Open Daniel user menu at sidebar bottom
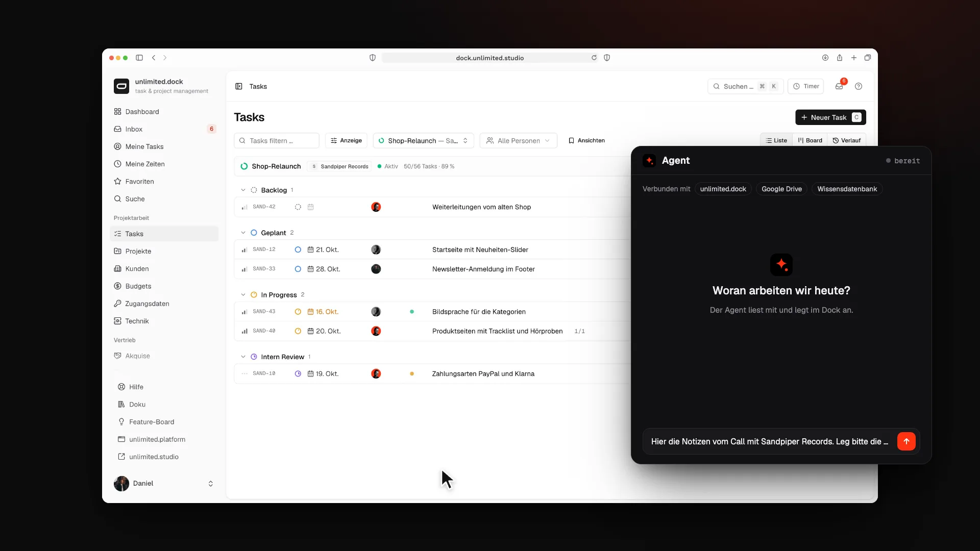Image resolution: width=980 pixels, height=551 pixels. (x=164, y=483)
